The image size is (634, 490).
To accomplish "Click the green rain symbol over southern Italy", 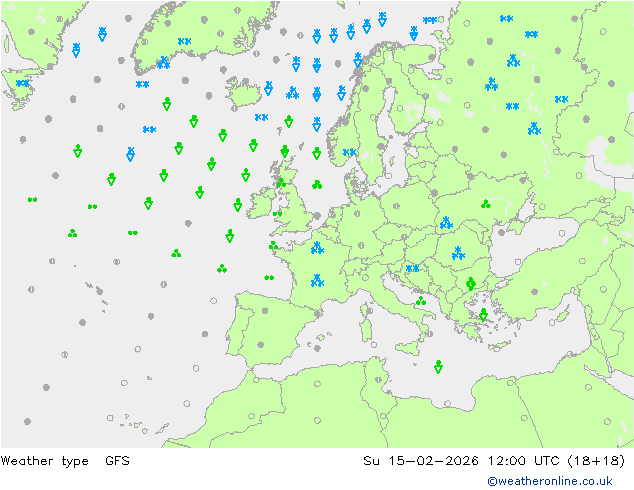I will point(421,301).
